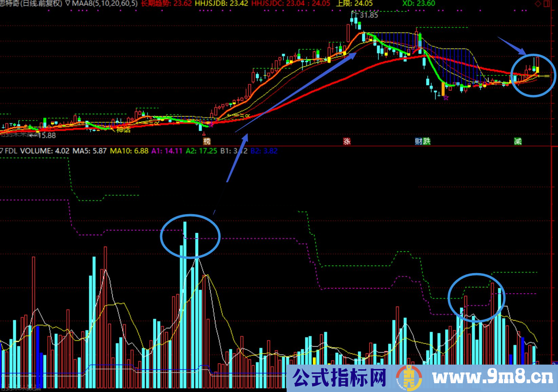Select the red 涨 event marker
558x392 pixels.
(347, 141)
